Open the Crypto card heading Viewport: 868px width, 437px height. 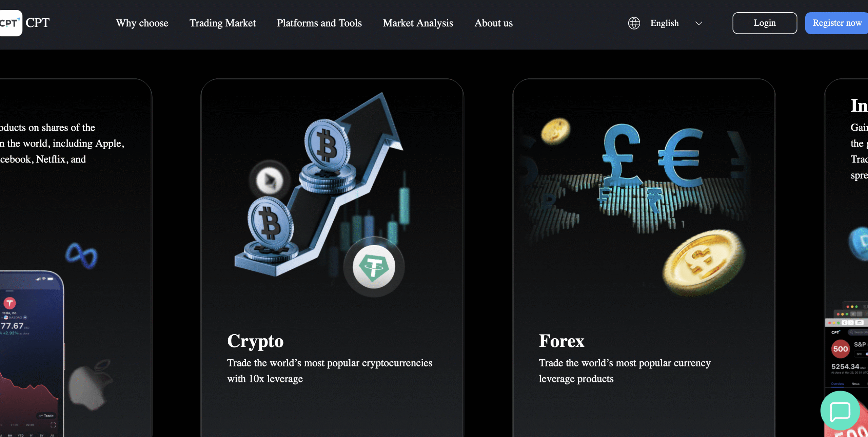pos(255,341)
